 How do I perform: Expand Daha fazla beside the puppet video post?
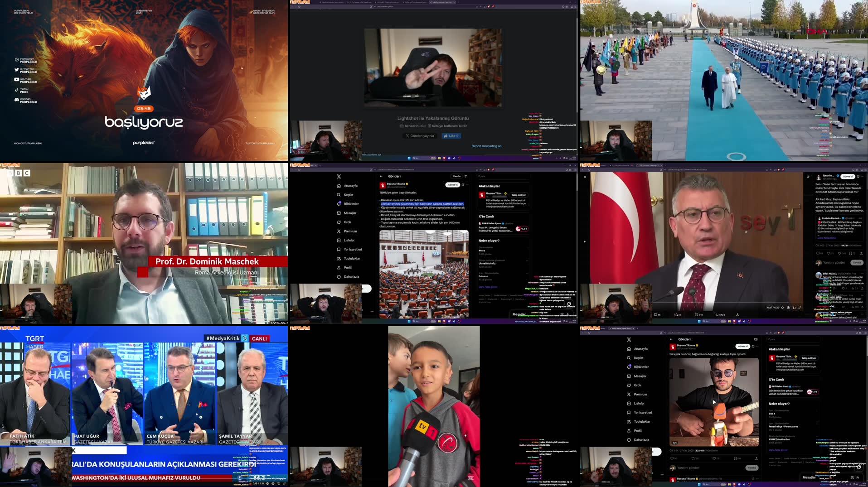pos(641,439)
